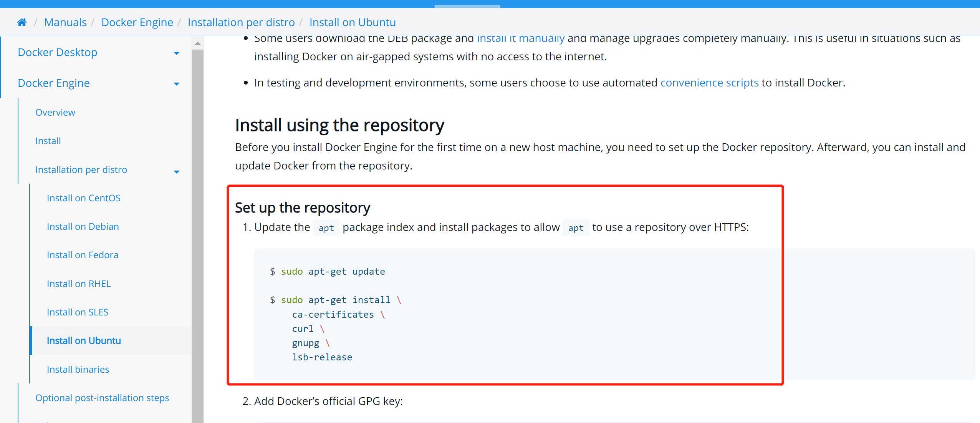Navigate to Install on Debian

(x=83, y=227)
